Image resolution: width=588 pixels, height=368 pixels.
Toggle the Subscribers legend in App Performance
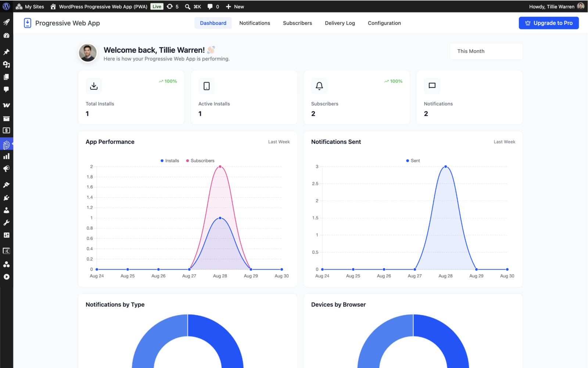click(x=200, y=161)
